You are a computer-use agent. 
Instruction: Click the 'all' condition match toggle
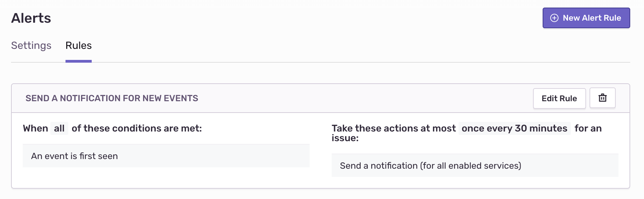coord(59,128)
